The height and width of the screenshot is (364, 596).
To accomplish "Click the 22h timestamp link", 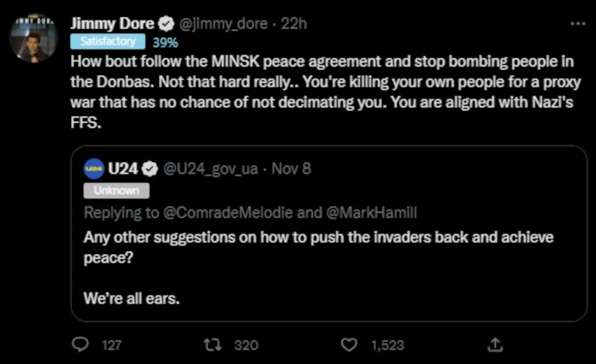I will click(x=294, y=24).
